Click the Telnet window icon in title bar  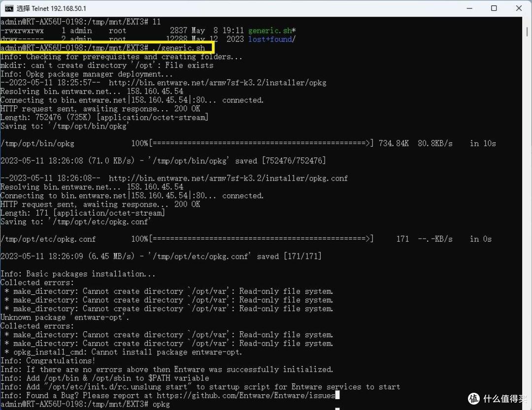9,8
